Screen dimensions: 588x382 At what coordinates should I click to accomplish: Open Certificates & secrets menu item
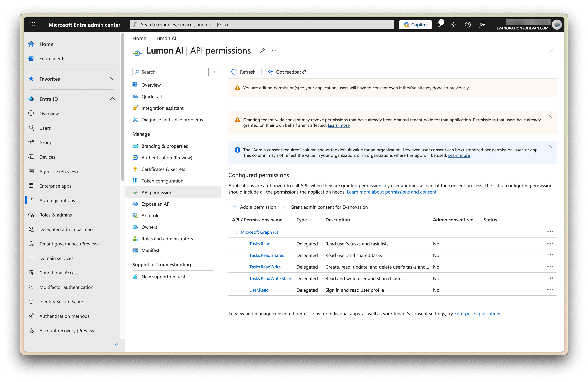163,169
